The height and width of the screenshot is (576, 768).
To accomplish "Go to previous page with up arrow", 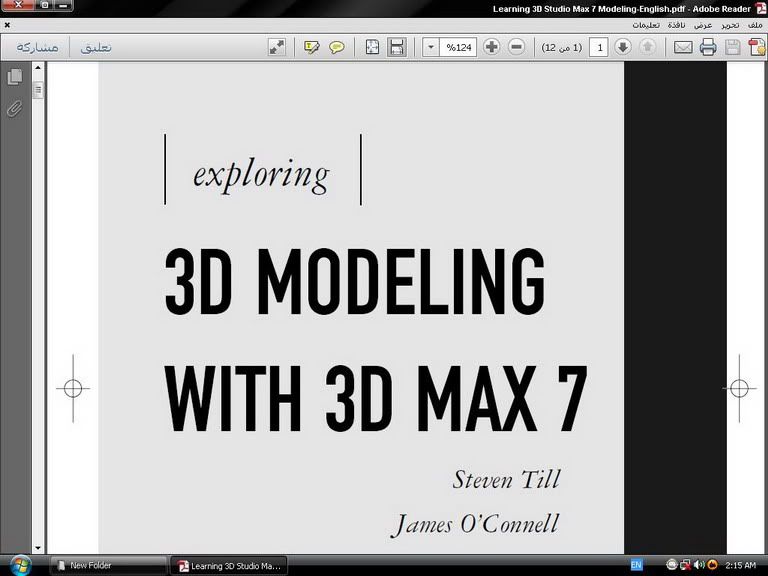I will [648, 47].
